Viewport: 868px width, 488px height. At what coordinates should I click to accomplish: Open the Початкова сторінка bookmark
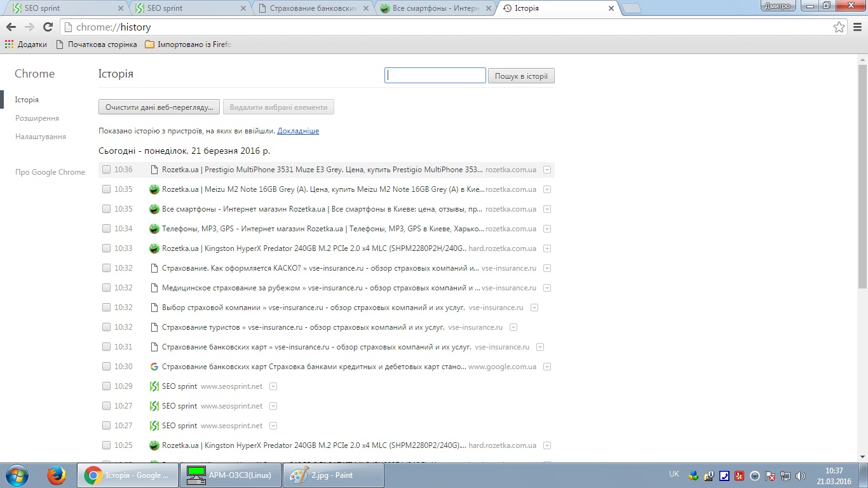[97, 44]
